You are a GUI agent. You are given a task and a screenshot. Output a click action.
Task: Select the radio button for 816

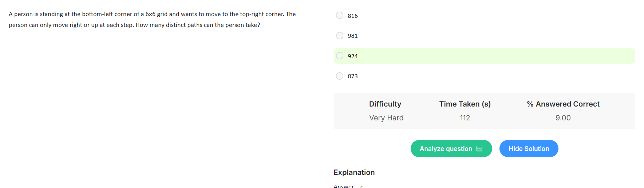[x=340, y=15]
